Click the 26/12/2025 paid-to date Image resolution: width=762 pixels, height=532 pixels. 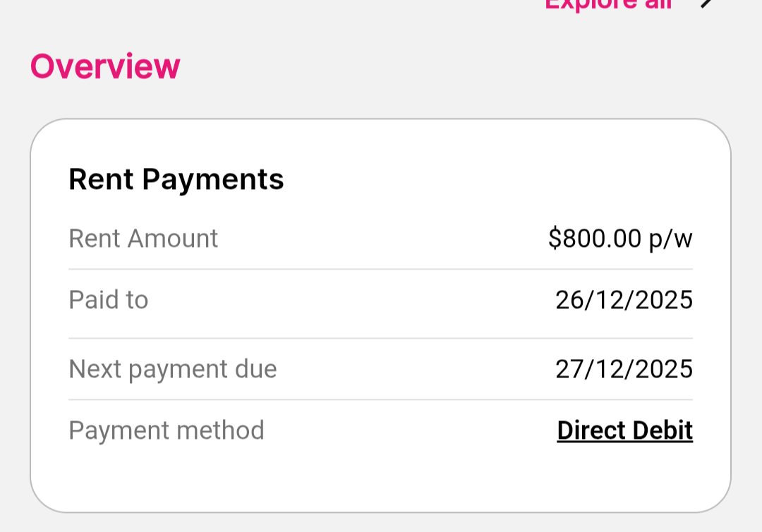[623, 300]
